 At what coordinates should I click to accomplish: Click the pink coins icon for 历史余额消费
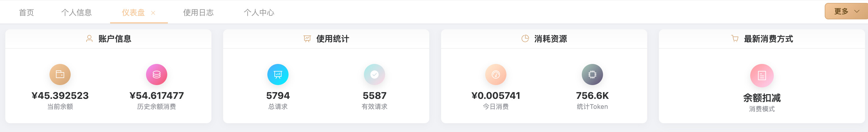[156, 74]
